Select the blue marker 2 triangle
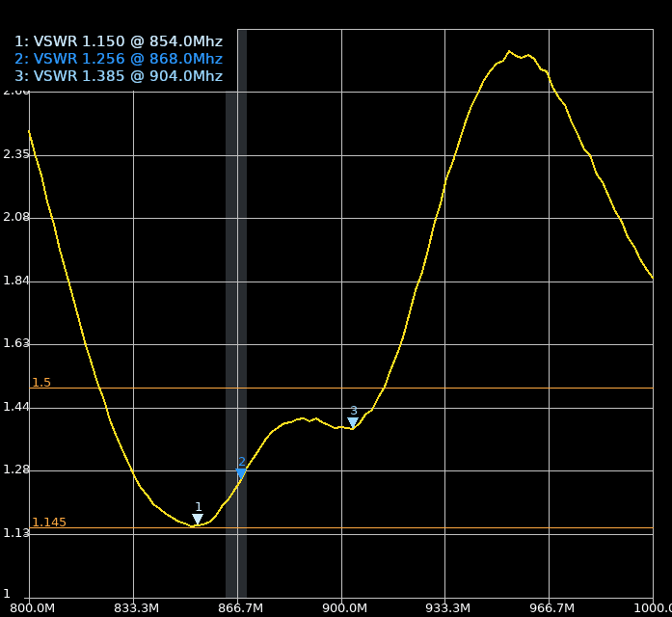 tap(241, 473)
